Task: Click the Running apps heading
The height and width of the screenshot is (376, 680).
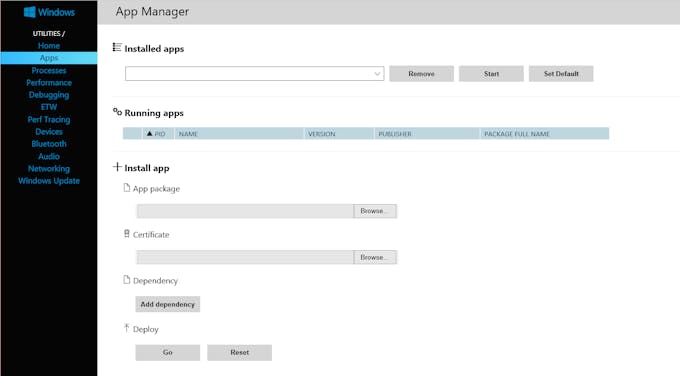Action: [x=154, y=113]
